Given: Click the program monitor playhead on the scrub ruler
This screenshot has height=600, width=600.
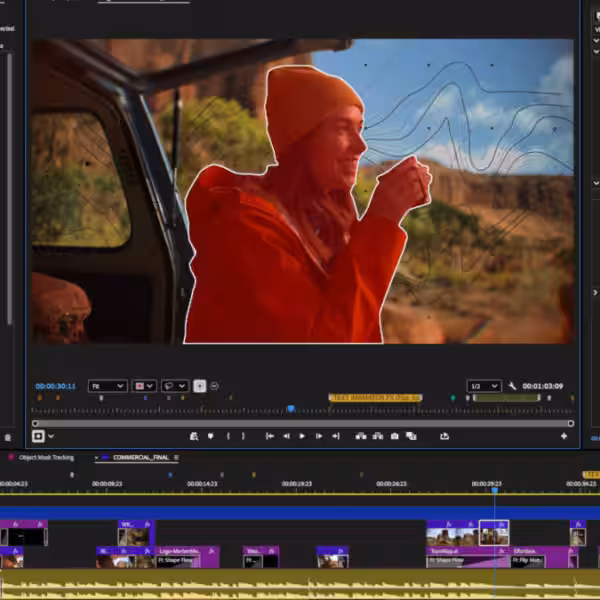Looking at the screenshot, I should tap(291, 409).
